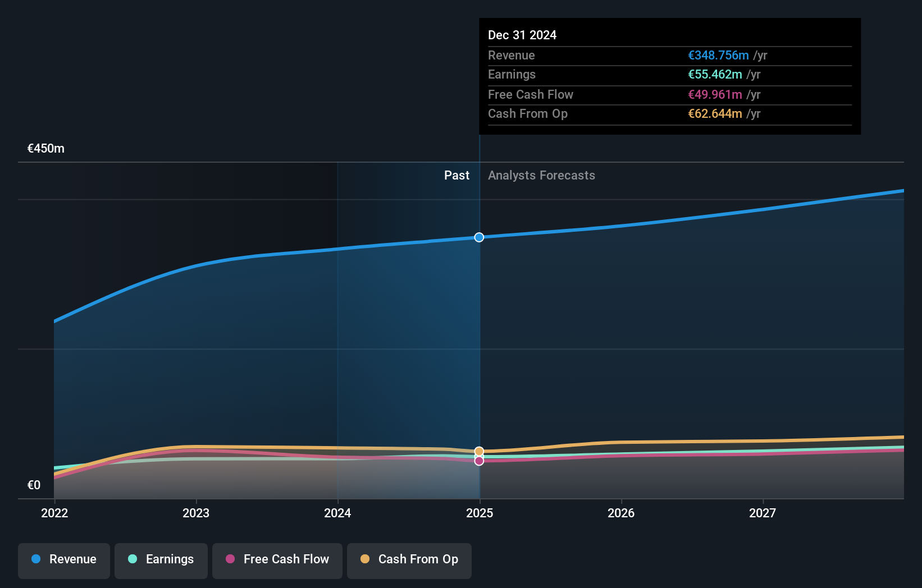Click the Revenue row label in tooltip
Viewport: 922px width, 588px height.
pos(512,55)
